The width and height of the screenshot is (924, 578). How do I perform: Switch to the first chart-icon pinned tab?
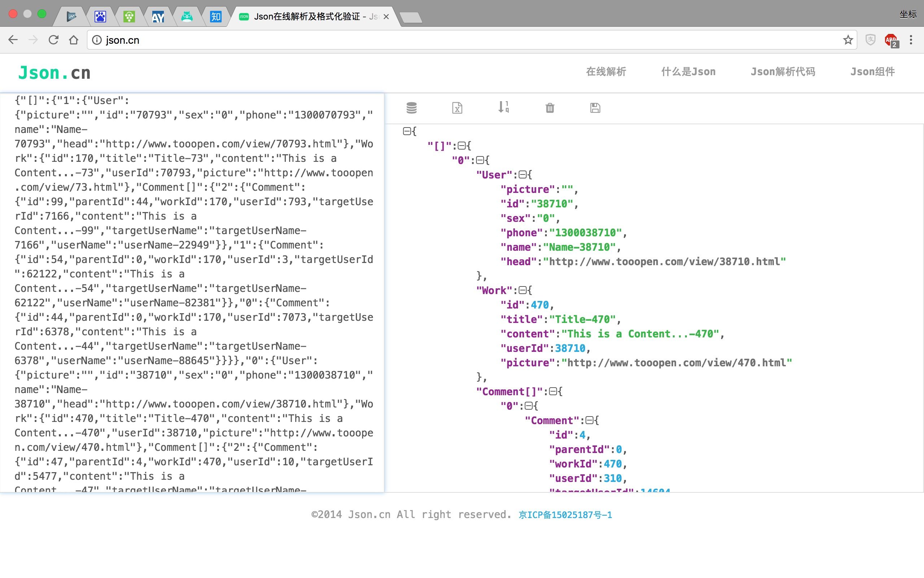pos(71,17)
